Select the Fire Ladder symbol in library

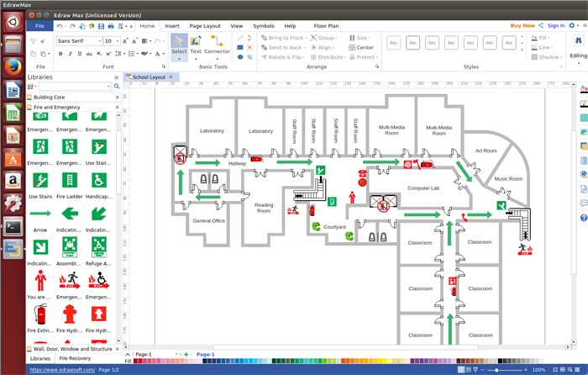tap(69, 182)
